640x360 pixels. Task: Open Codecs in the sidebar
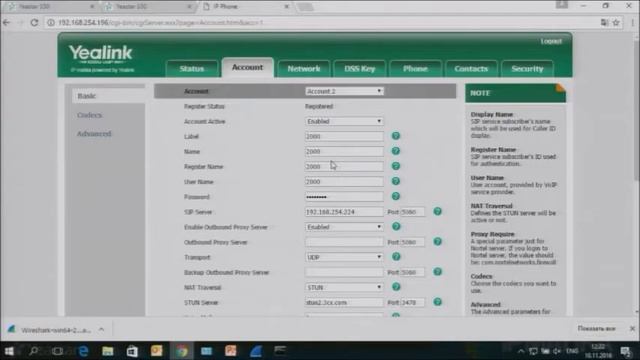[x=89, y=115]
